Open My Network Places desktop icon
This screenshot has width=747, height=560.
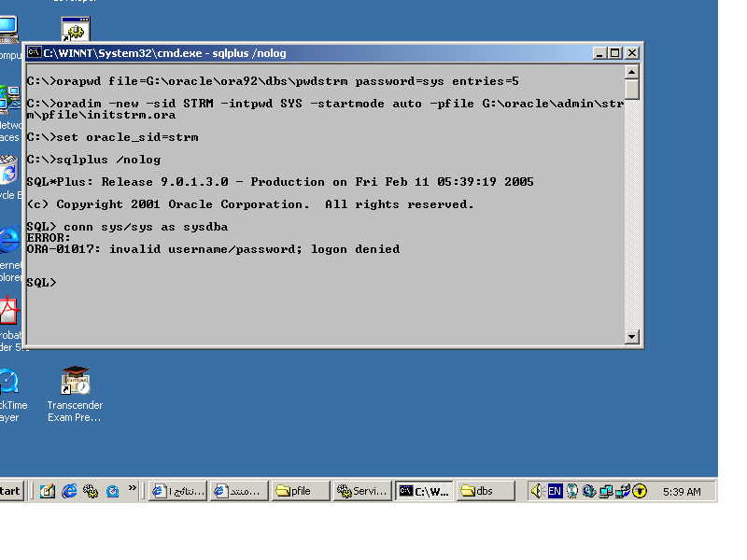[x=7, y=101]
